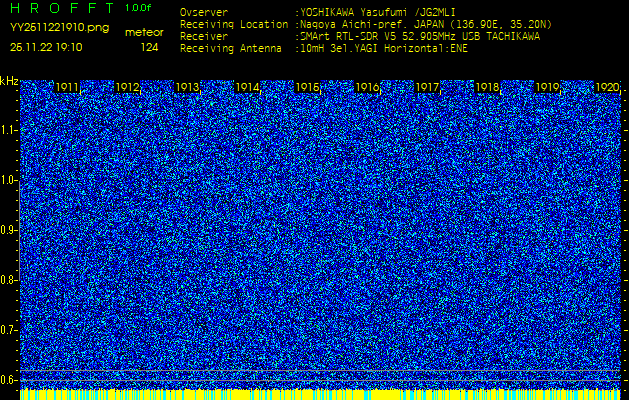
Task: Click time marker 1915
Action: (307, 87)
